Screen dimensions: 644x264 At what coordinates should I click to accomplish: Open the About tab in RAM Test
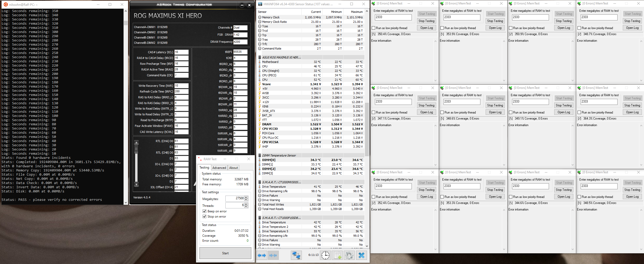pyautogui.click(x=234, y=168)
